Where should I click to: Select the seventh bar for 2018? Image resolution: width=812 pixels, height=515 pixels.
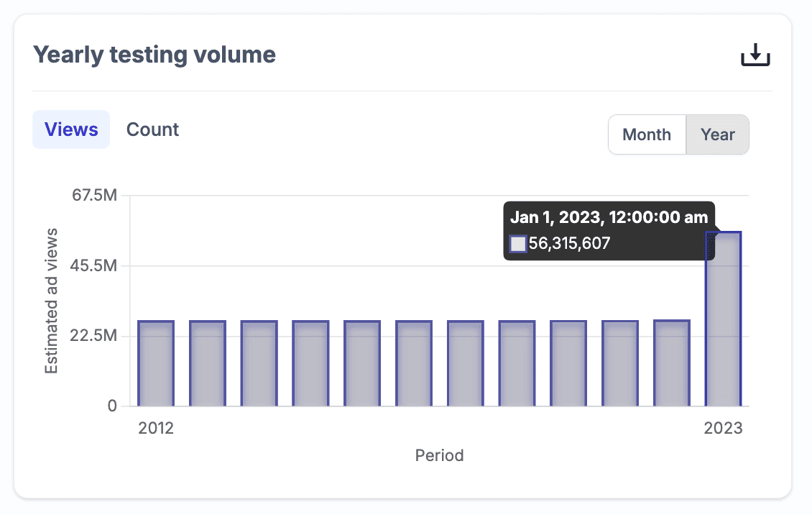pyautogui.click(x=466, y=363)
